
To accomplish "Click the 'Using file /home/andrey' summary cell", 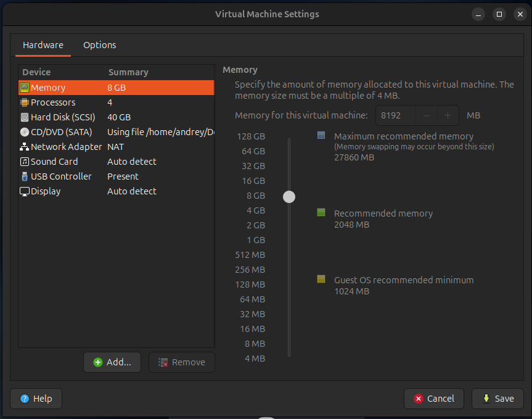I will (161, 132).
